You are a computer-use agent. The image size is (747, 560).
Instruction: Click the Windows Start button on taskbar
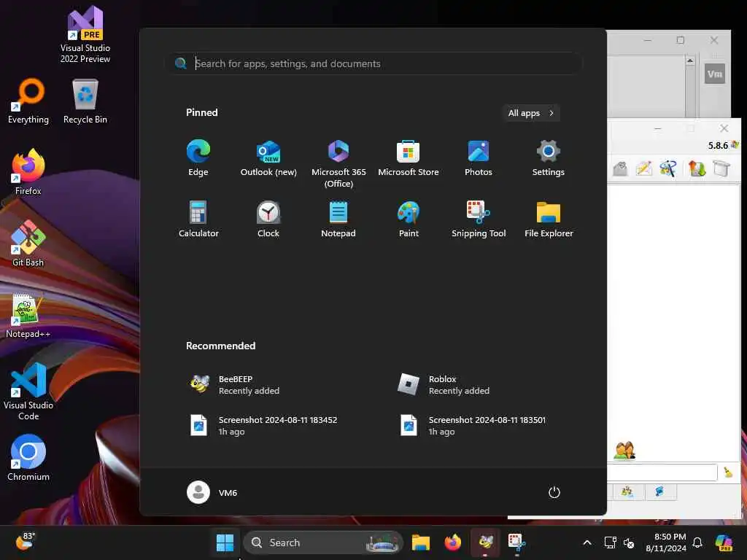click(225, 542)
